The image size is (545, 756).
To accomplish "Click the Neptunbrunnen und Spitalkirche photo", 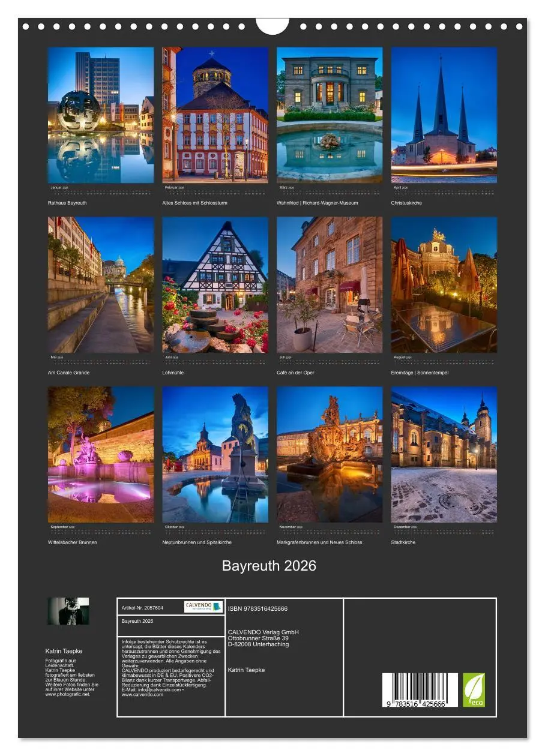I will (215, 454).
